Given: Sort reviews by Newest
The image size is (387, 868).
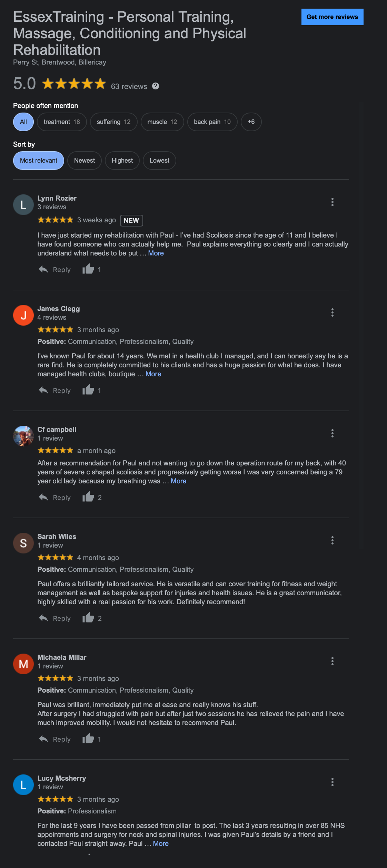Looking at the screenshot, I should [85, 161].
